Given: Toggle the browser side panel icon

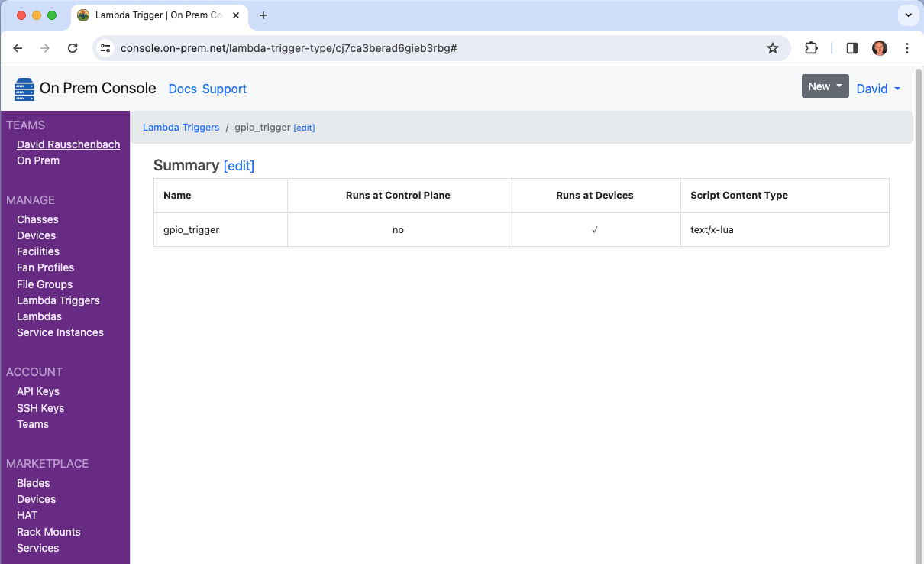Looking at the screenshot, I should click(x=852, y=48).
